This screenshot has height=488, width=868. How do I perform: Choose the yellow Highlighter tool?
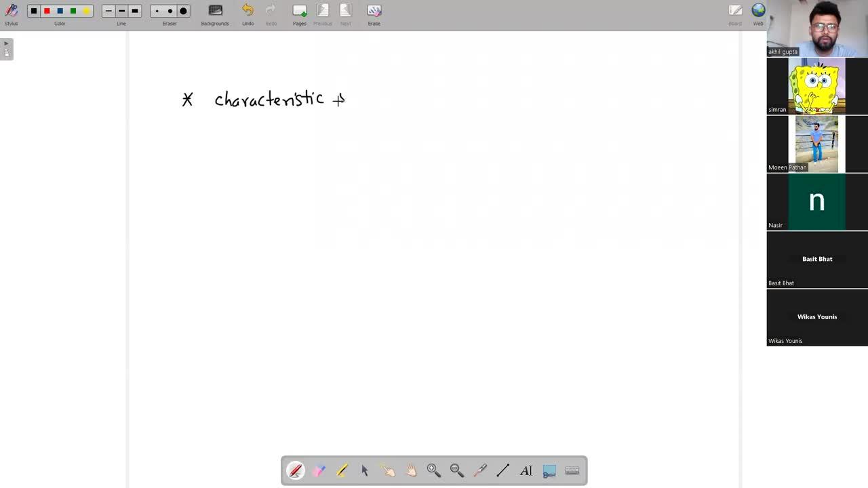342,470
